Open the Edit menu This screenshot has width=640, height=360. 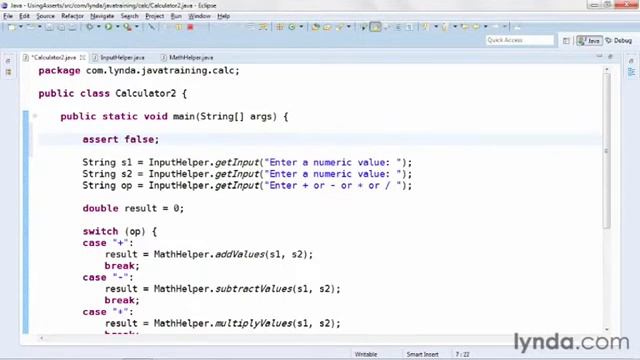click(x=24, y=16)
